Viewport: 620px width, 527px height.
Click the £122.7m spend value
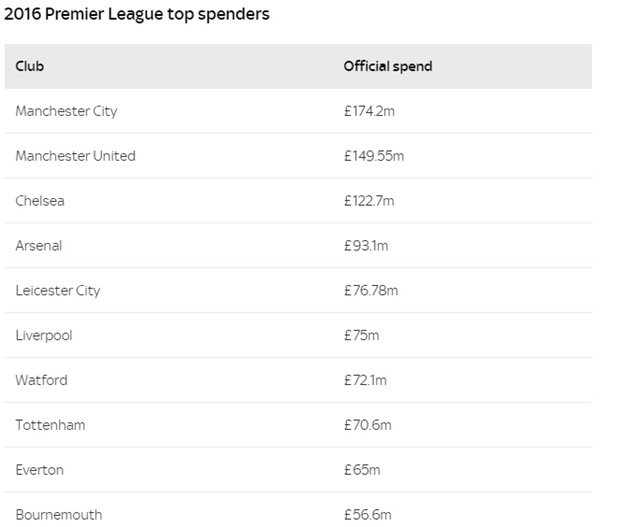click(369, 201)
